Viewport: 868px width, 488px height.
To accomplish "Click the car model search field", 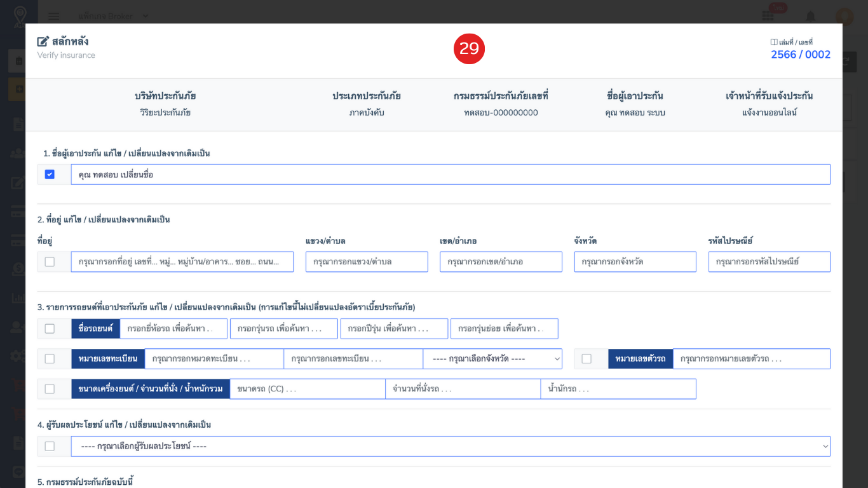I will [x=284, y=329].
